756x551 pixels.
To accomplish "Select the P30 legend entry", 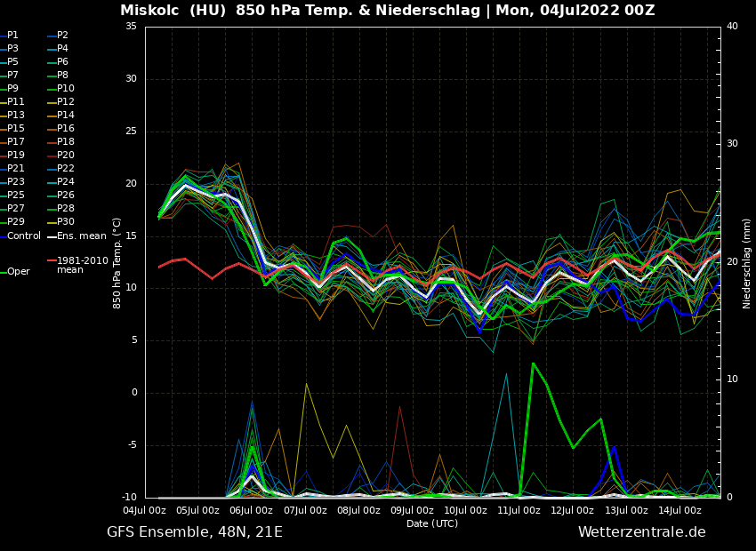I will tap(65, 222).
